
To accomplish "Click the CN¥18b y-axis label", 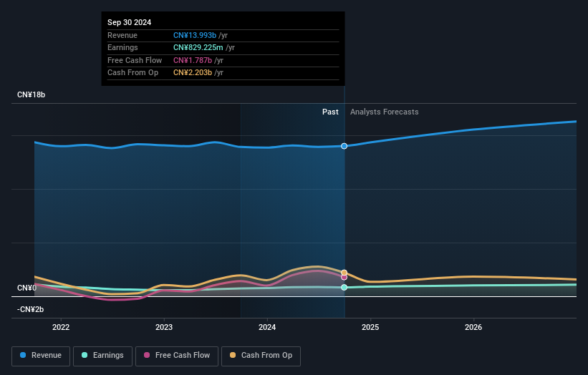I will point(31,94).
